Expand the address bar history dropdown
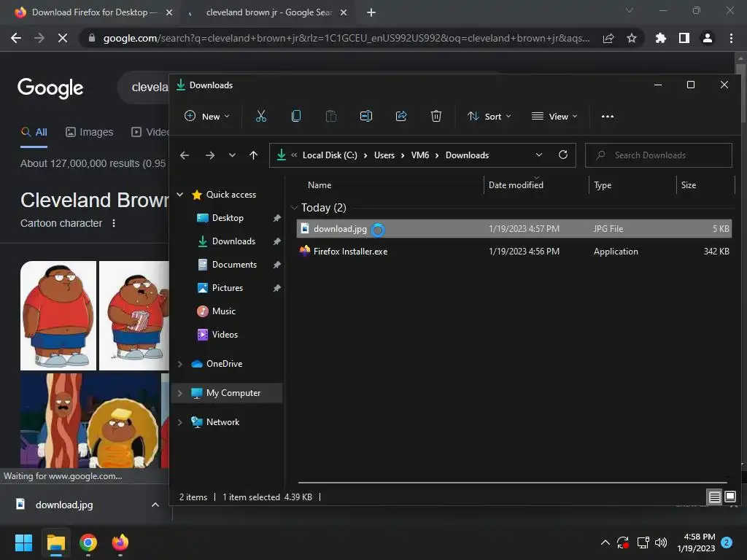 click(539, 155)
